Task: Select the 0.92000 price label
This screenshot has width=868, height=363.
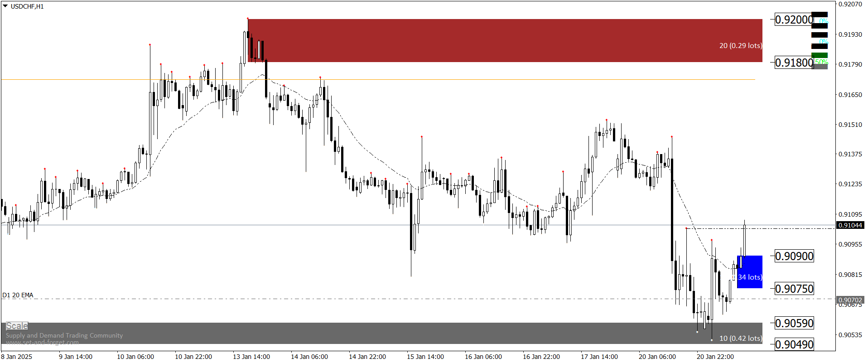Action: point(794,19)
